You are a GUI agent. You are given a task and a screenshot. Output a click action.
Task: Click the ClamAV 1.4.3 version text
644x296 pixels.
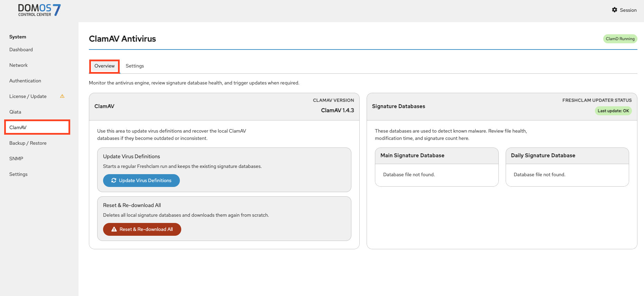(x=338, y=110)
